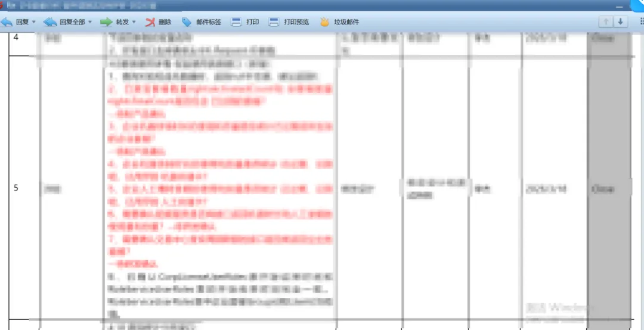644x330 pixels.
Task: Select row number 4 in the table
Action: coord(16,38)
